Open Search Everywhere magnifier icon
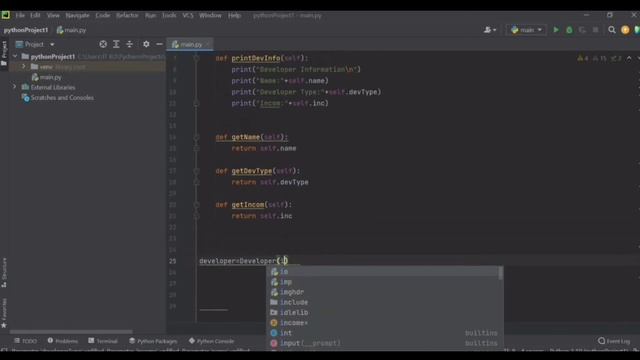Screen dimensions: 640x360 point(611,30)
